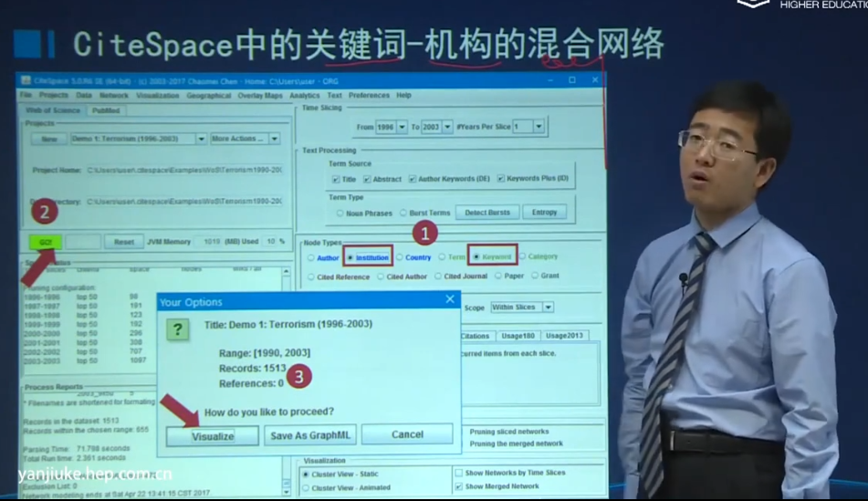This screenshot has width=868, height=501.
Task: Click the Detect Bursts button
Action: coord(487,213)
